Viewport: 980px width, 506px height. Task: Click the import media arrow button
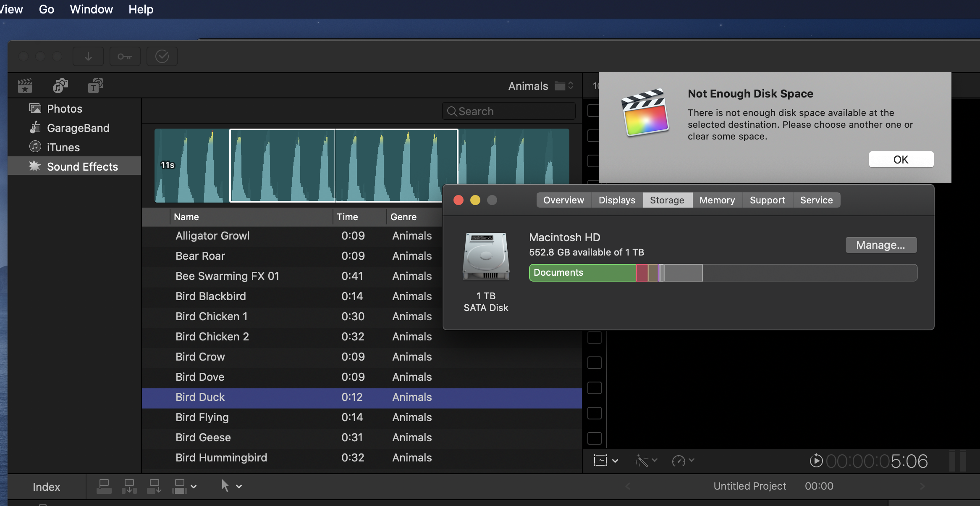point(88,56)
